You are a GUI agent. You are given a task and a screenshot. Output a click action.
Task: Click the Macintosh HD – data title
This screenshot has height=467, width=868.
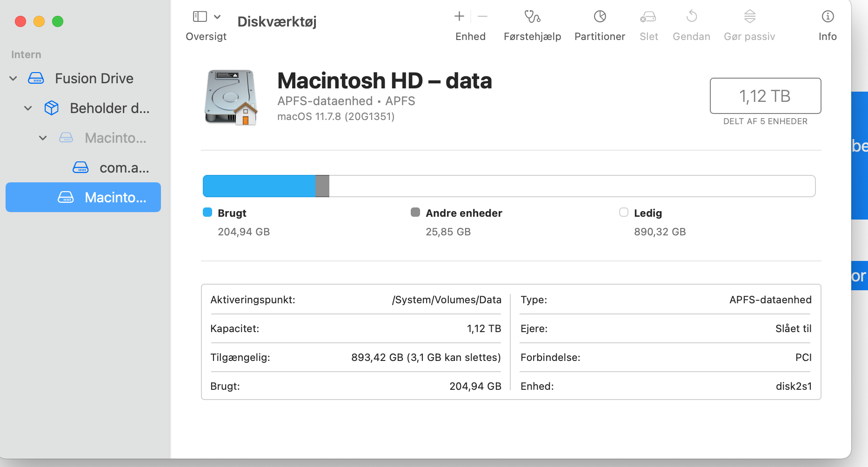coord(385,80)
